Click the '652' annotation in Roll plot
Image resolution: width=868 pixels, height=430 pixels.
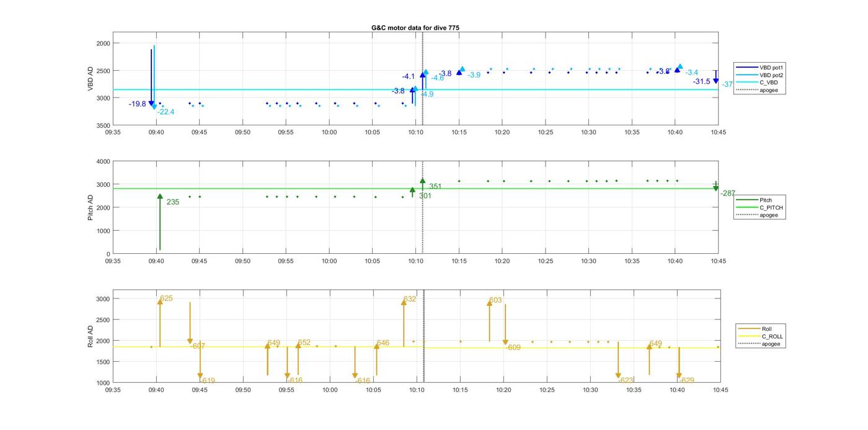304,343
